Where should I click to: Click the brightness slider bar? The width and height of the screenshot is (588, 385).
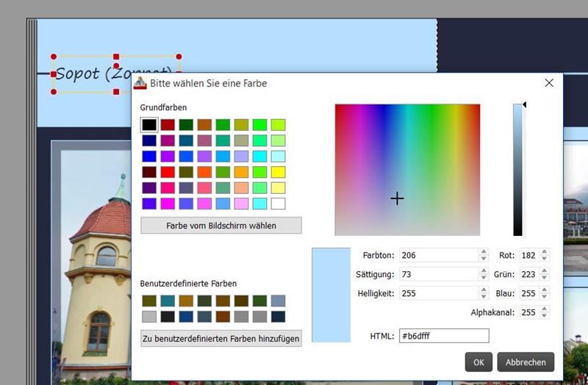[x=517, y=170]
